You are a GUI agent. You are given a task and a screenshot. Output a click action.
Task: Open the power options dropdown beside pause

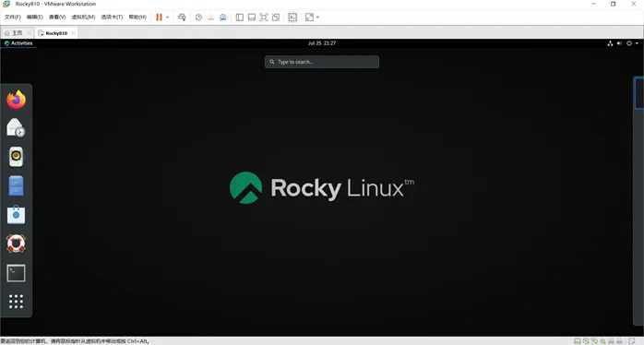coord(167,18)
